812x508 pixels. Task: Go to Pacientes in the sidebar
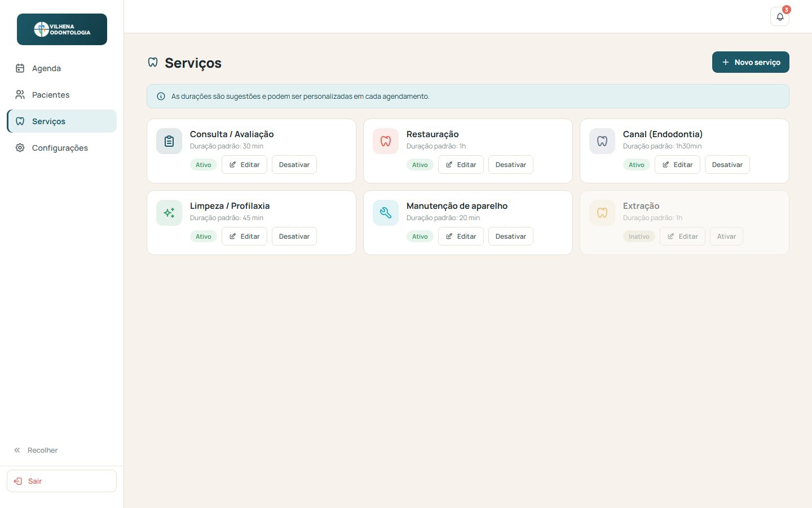(x=62, y=95)
